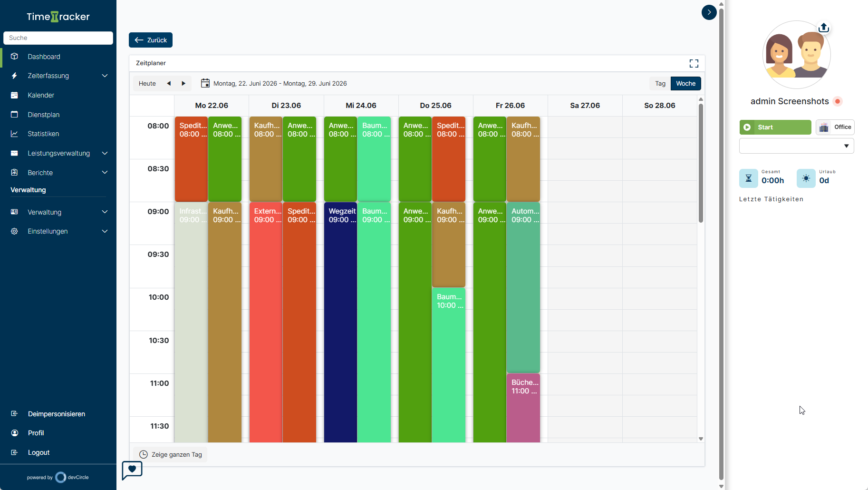Click the Leistungsverwaltung sidebar icon
The height and width of the screenshot is (490, 868).
click(14, 153)
